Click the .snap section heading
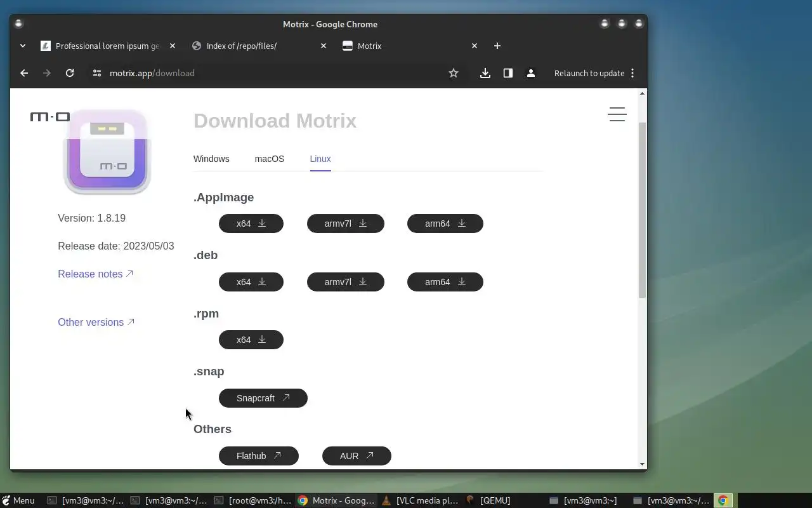812x508 pixels. coord(209,371)
